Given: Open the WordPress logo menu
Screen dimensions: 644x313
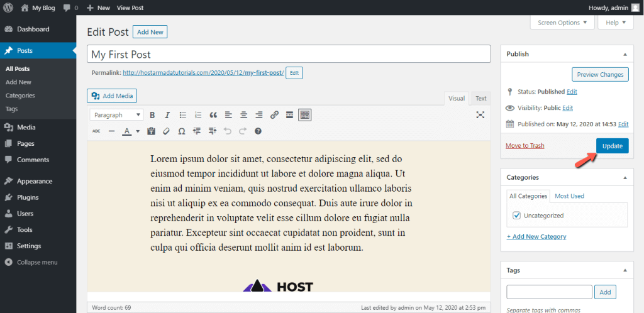Looking at the screenshot, I should point(8,8).
